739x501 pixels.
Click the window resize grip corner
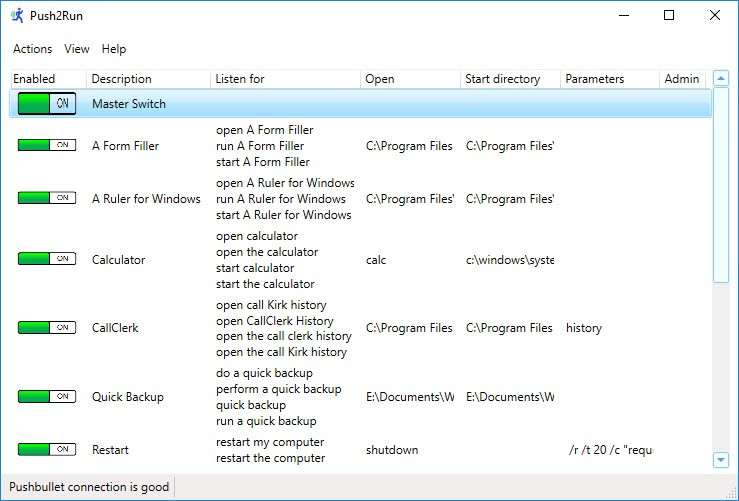point(729,491)
